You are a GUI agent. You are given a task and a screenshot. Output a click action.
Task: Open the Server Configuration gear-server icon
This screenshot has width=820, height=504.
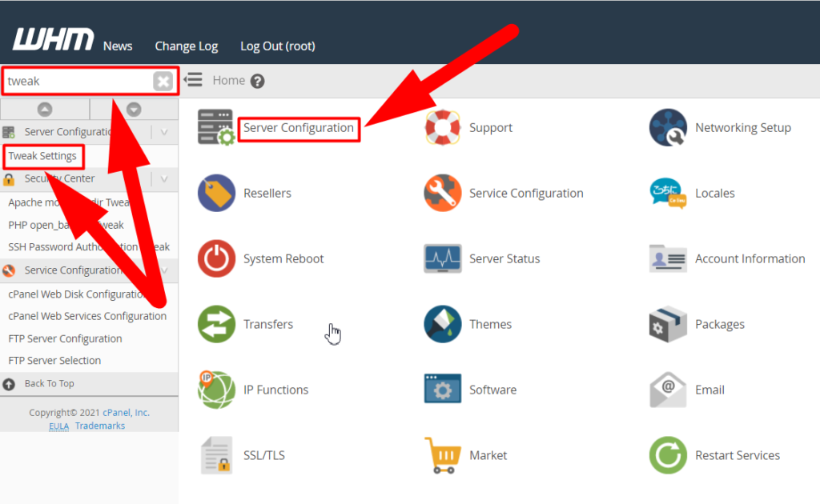[x=215, y=127]
